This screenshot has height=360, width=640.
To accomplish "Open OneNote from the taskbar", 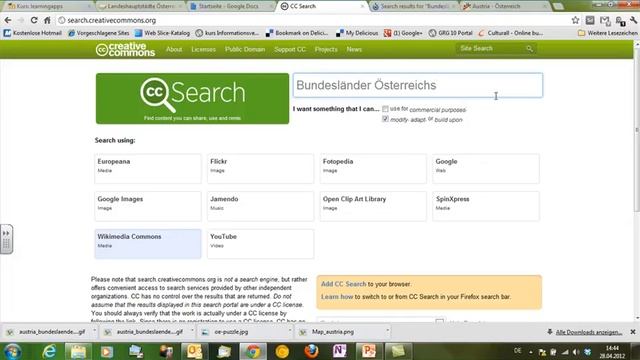I will click(340, 351).
